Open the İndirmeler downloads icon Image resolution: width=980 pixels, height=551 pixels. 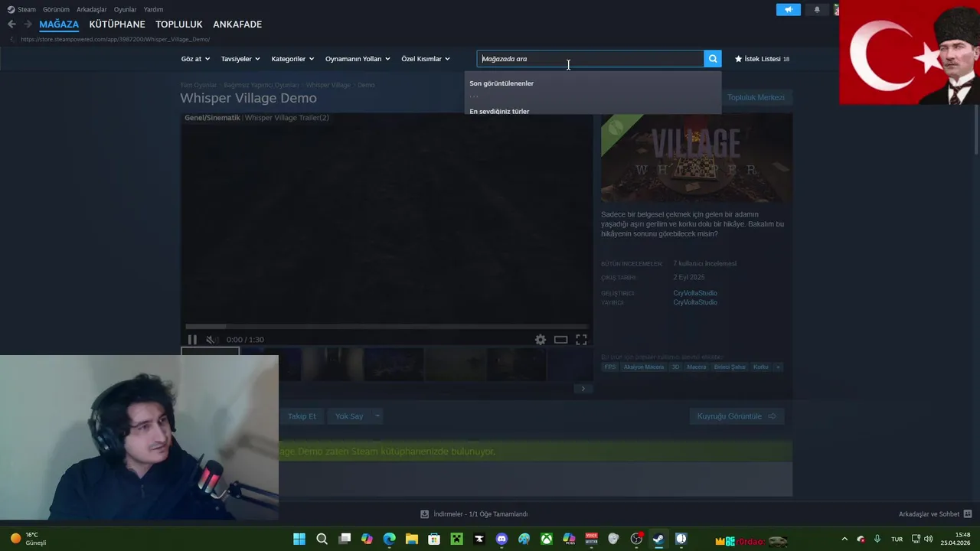pos(425,514)
